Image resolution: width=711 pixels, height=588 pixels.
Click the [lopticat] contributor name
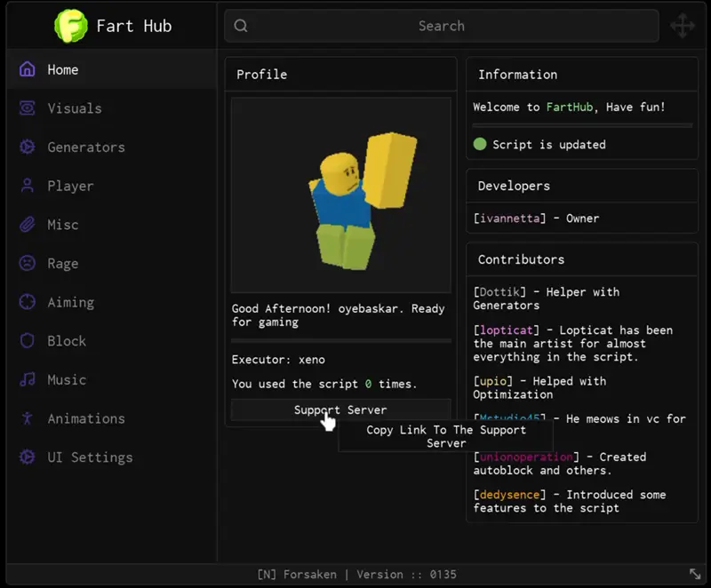coord(506,330)
